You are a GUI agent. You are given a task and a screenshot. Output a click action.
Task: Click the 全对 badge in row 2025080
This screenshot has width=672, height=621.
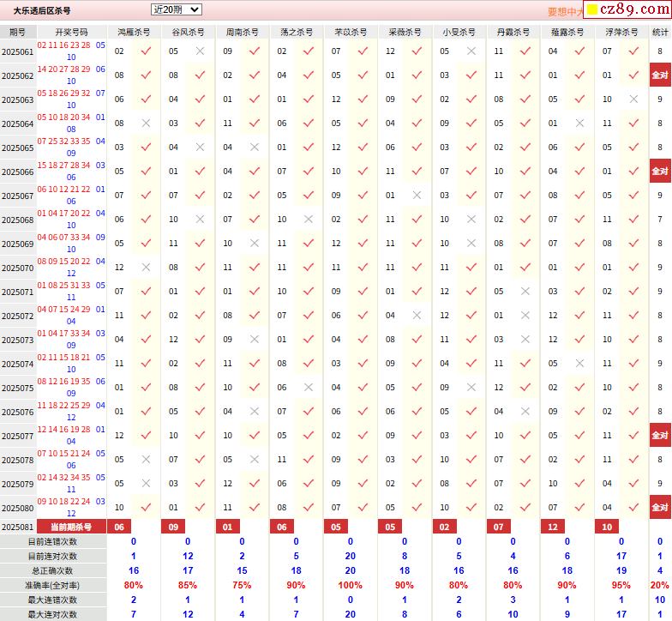point(660,508)
